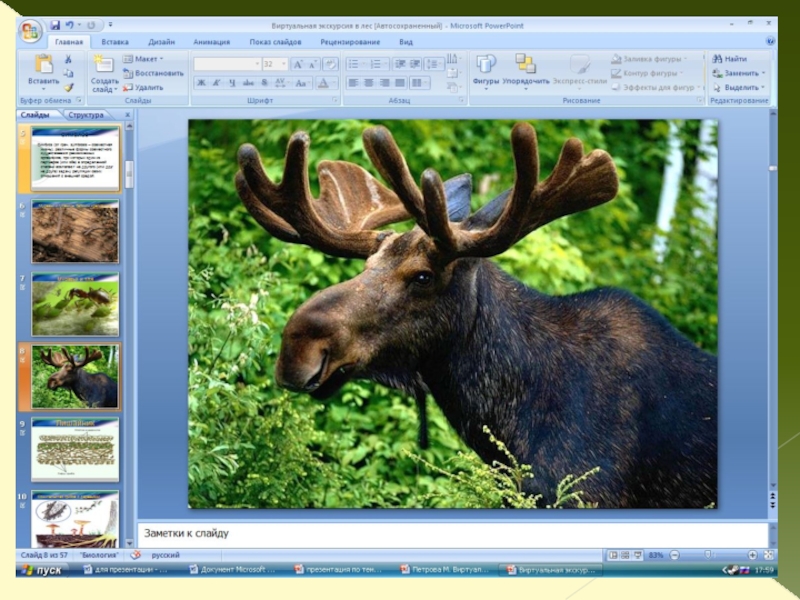
Task: Switch to Структура outline pane tab
Action: (x=86, y=115)
